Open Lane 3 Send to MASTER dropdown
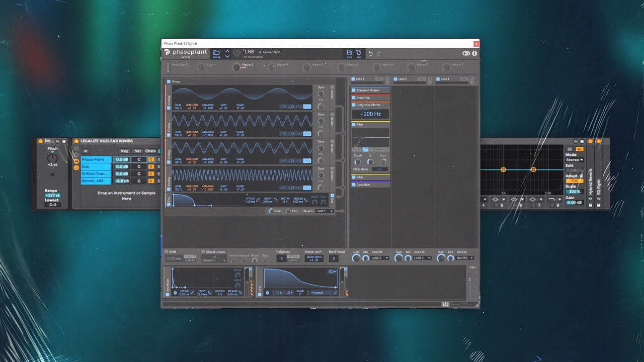Screen dimensions: 644x362 point(464,258)
